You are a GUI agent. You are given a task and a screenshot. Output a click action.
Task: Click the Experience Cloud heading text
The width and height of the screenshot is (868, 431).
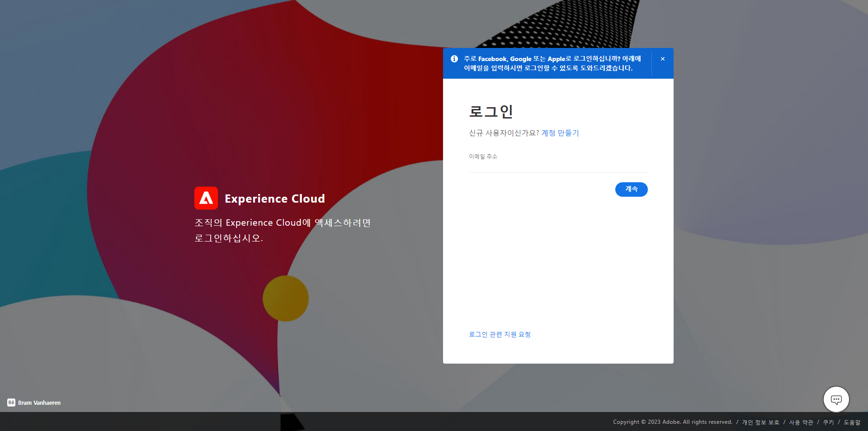coord(275,199)
